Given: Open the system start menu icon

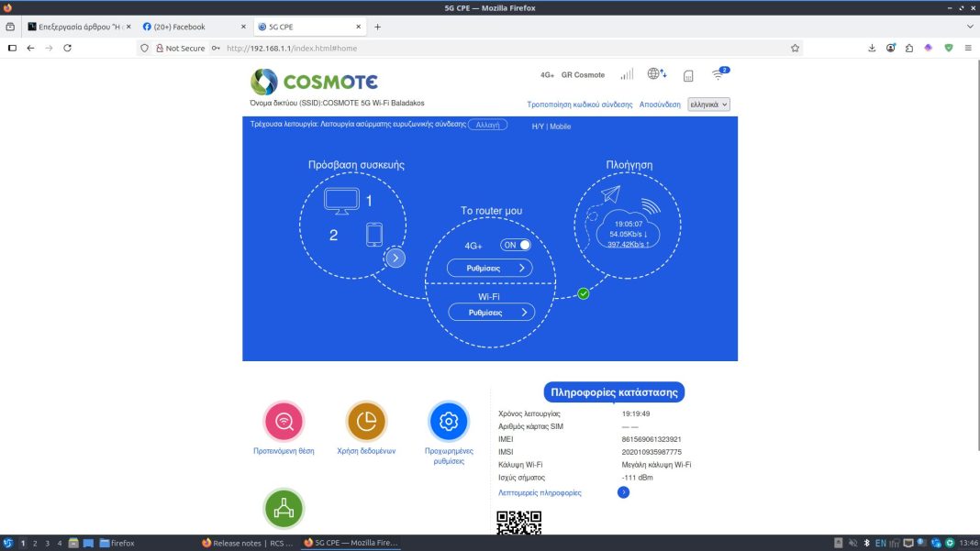Looking at the screenshot, I should (x=7, y=543).
